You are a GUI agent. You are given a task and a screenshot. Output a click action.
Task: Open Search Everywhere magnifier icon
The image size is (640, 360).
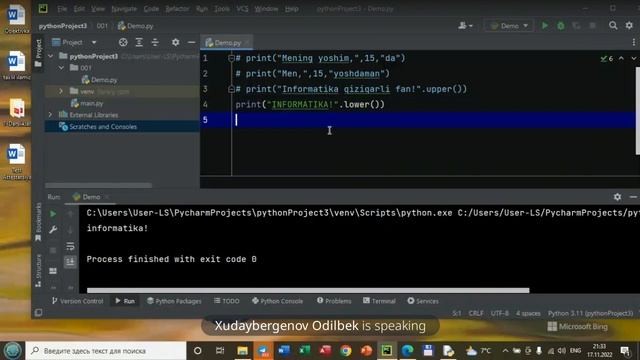(x=613, y=26)
